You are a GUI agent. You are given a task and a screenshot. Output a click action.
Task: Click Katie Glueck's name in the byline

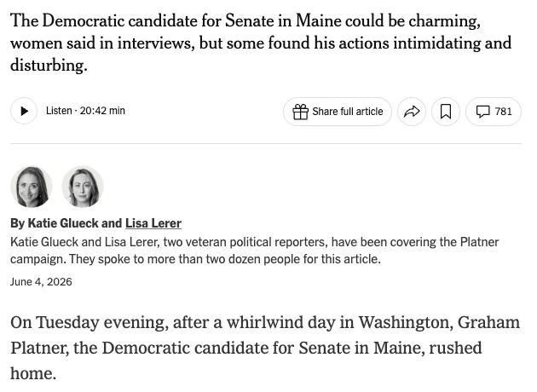pos(63,223)
